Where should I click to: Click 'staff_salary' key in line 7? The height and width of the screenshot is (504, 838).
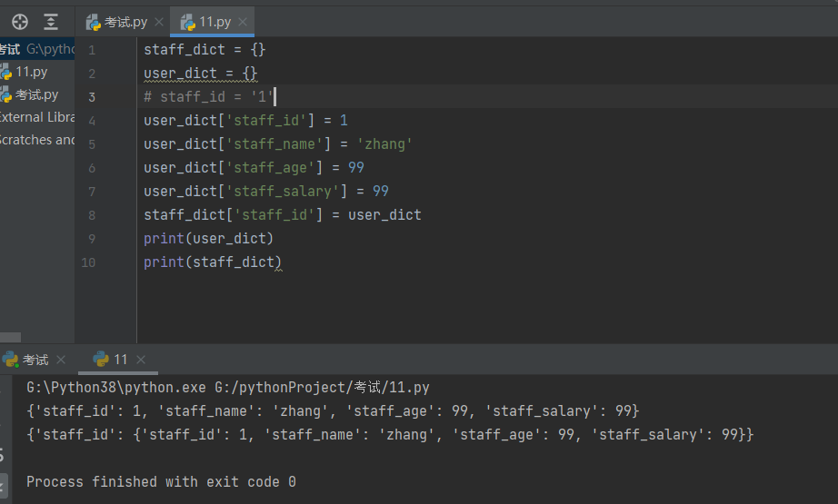click(x=283, y=191)
